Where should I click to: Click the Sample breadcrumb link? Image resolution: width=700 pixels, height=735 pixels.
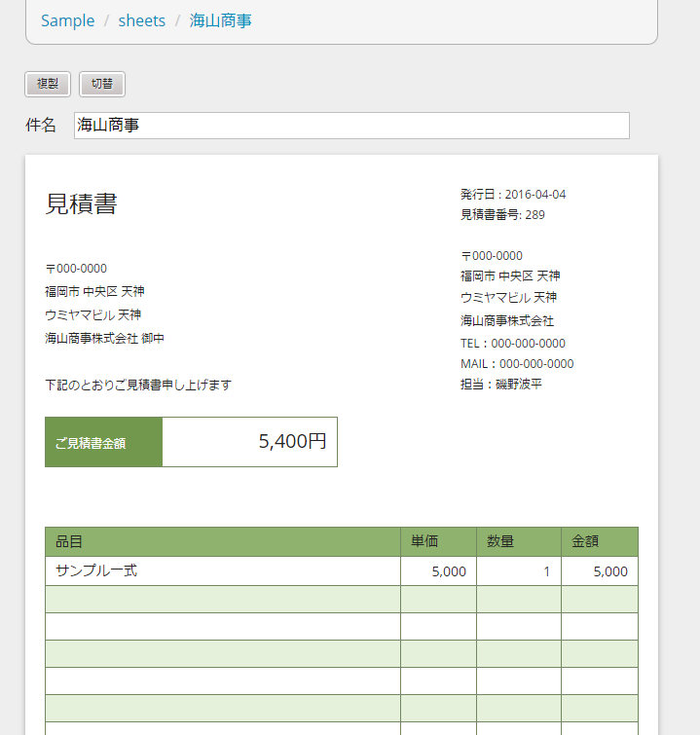pyautogui.click(x=68, y=20)
